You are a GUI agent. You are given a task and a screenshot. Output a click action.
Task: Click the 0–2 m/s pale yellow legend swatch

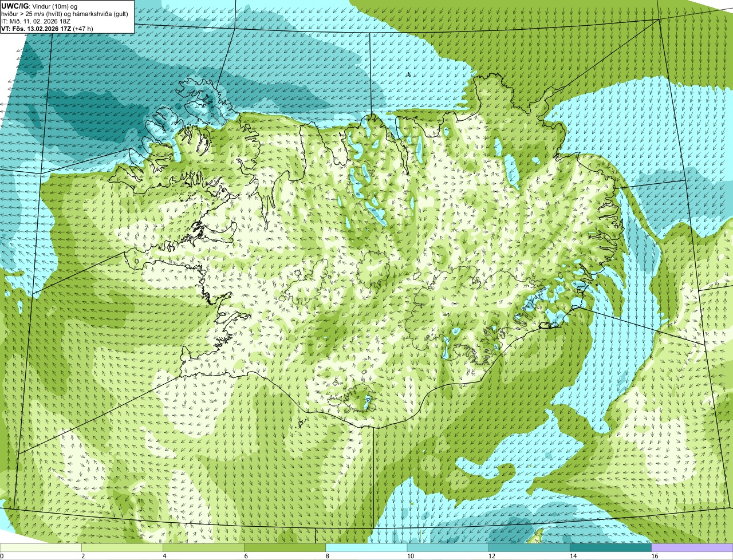tap(41, 548)
